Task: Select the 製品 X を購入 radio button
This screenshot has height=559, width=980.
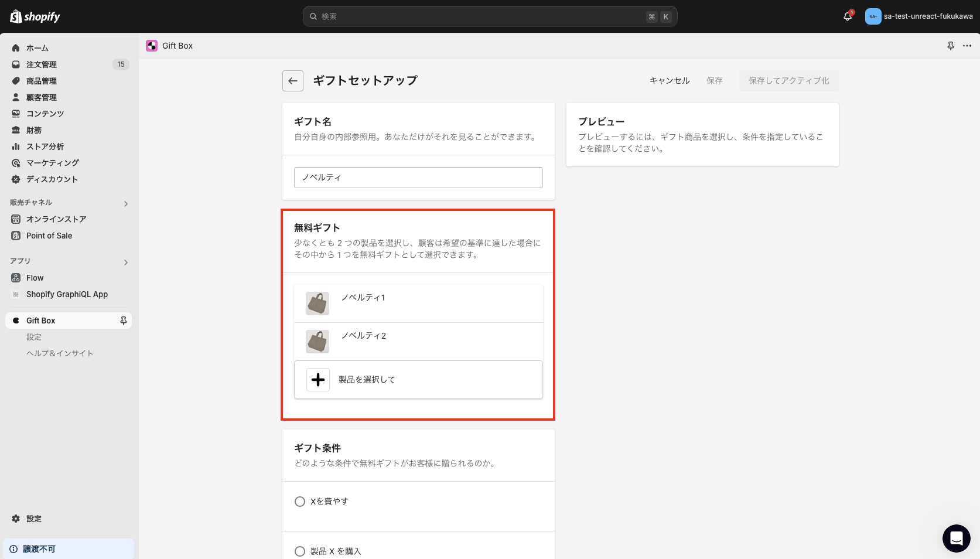Action: 300,551
